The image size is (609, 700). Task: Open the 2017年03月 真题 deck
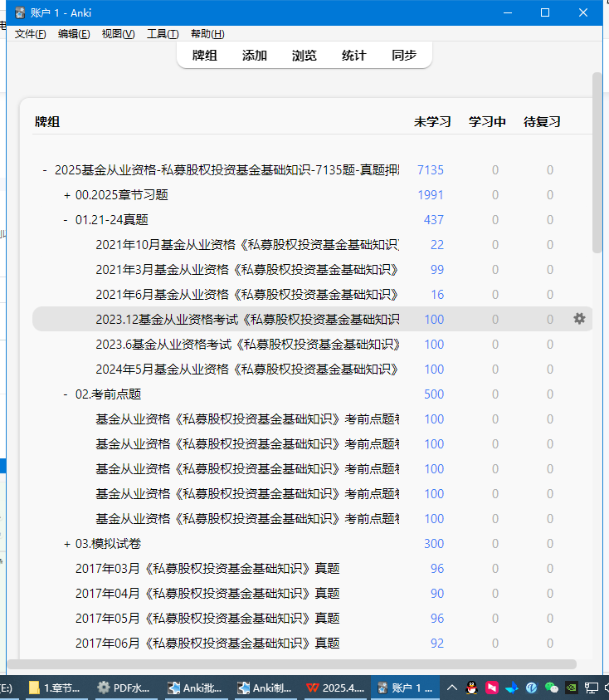(x=207, y=569)
